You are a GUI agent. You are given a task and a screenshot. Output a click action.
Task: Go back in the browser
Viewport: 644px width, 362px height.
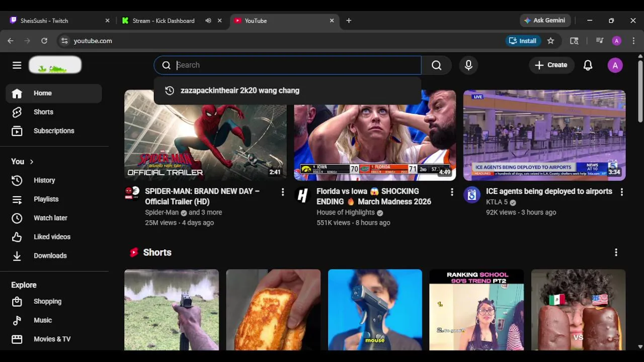(11, 41)
